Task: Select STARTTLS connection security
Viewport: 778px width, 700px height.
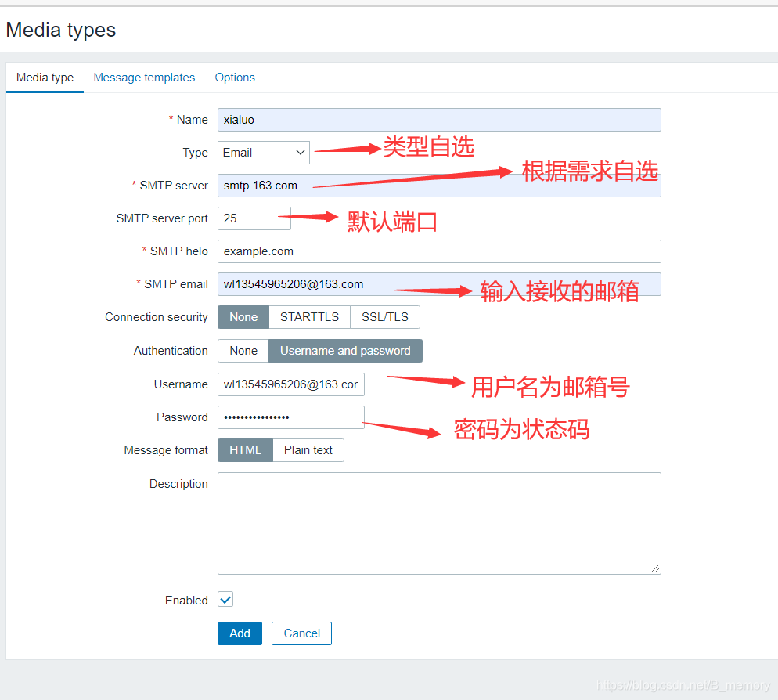Action: pyautogui.click(x=310, y=317)
